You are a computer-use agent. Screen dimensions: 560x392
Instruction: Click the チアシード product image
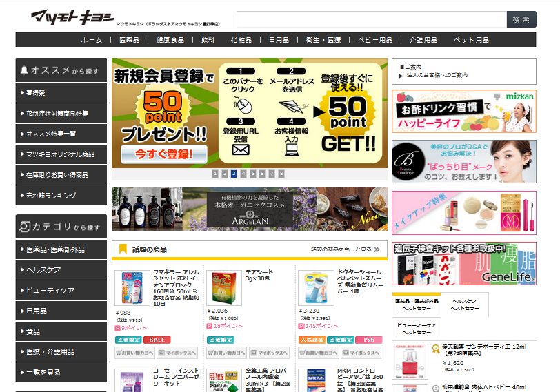(x=224, y=288)
